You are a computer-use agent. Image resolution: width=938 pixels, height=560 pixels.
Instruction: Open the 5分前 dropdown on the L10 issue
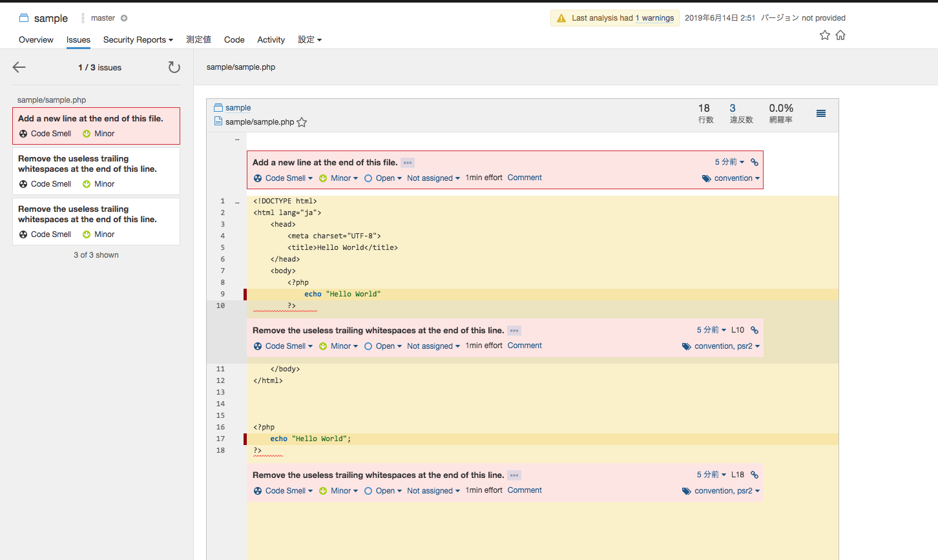tap(711, 330)
